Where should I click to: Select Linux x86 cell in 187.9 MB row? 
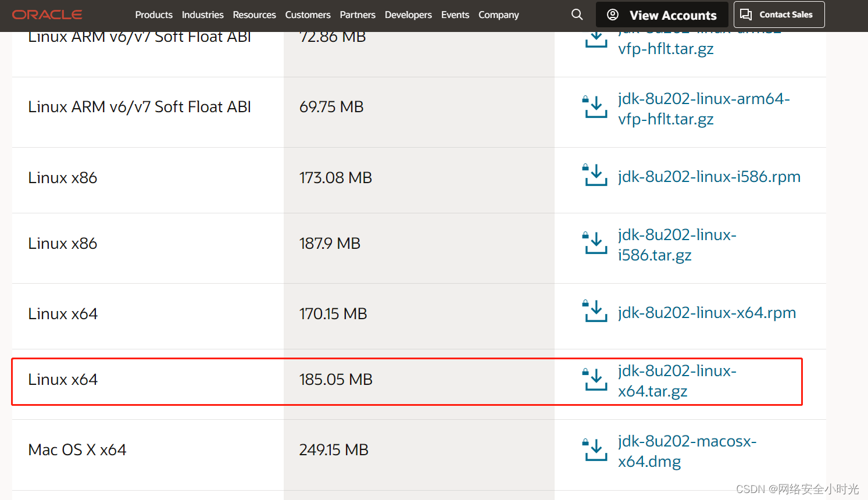[148, 248]
